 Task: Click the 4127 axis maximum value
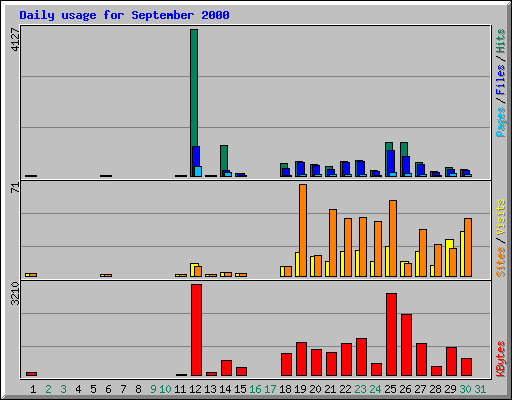pos(15,40)
